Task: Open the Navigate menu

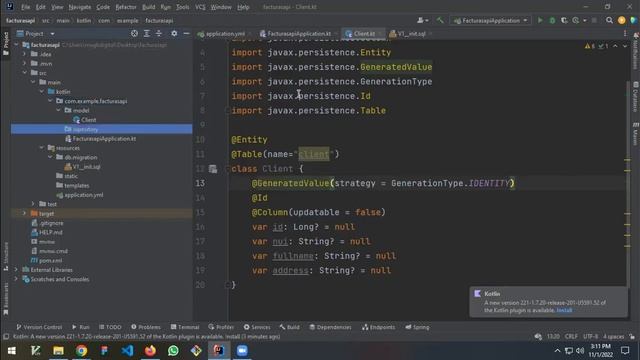Action: point(80,7)
